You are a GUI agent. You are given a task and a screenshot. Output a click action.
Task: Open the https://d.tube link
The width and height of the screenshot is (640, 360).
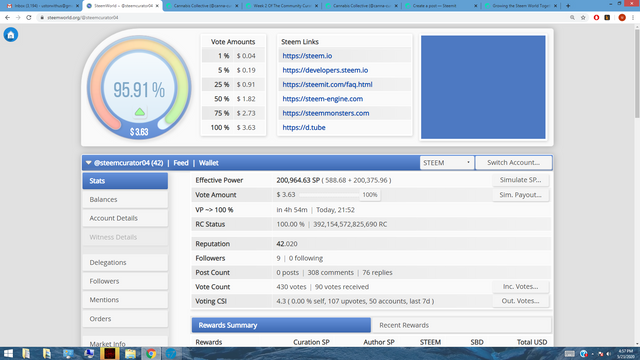pos(304,127)
